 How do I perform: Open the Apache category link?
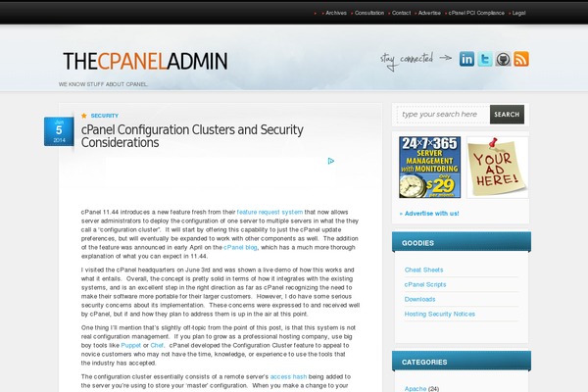pos(416,389)
